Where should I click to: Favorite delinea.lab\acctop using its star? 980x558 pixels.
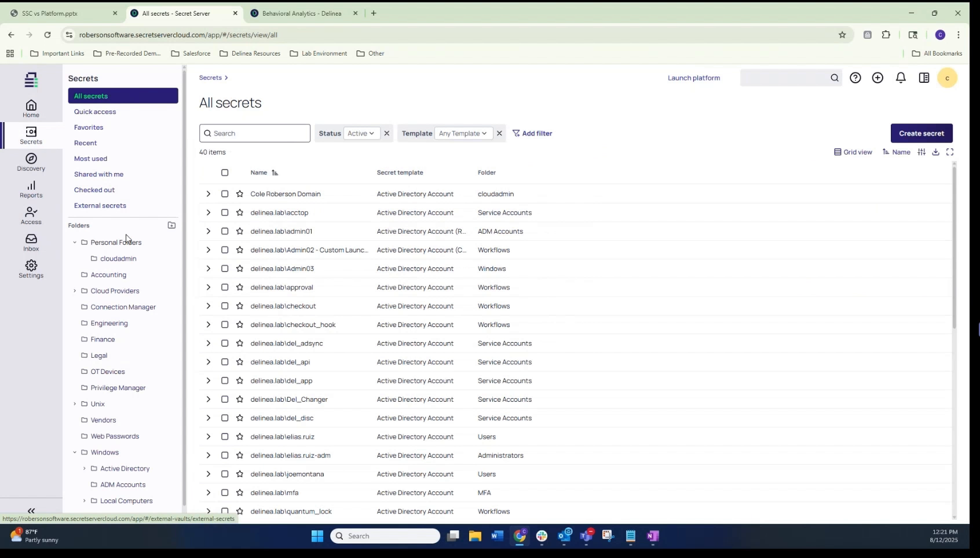point(240,212)
